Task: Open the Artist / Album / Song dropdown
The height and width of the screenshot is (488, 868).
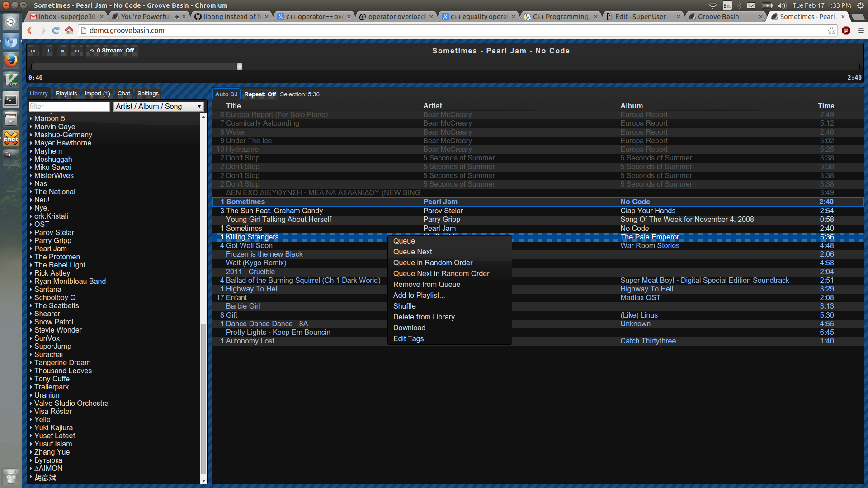Action: click(158, 107)
